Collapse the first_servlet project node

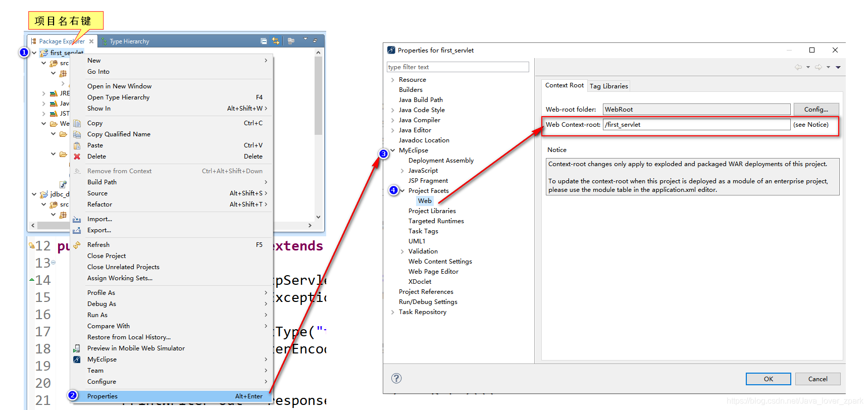tap(34, 53)
